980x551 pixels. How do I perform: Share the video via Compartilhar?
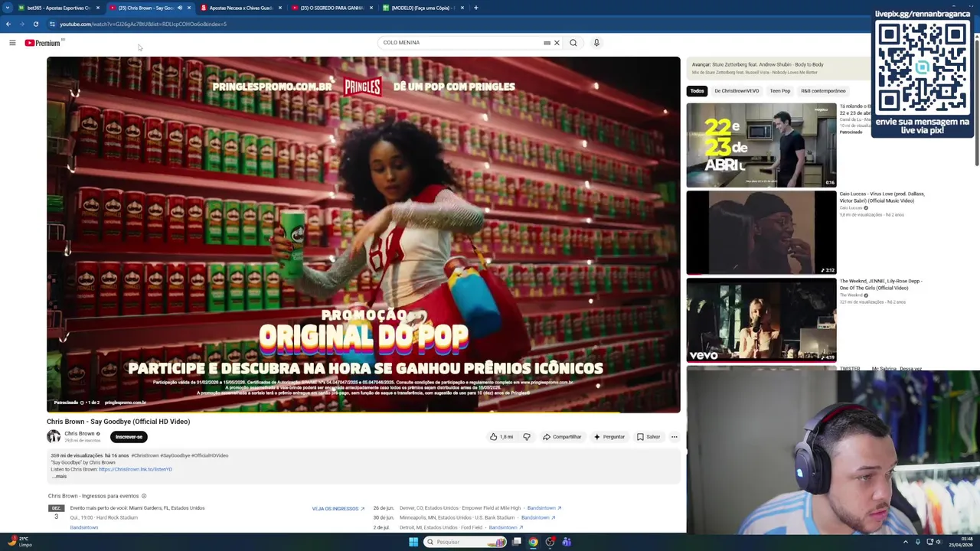[562, 437]
